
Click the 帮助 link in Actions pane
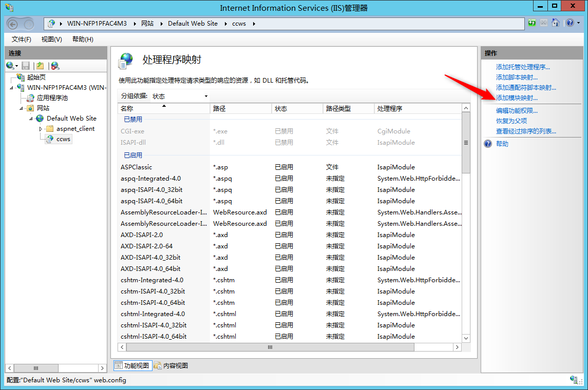(x=502, y=144)
